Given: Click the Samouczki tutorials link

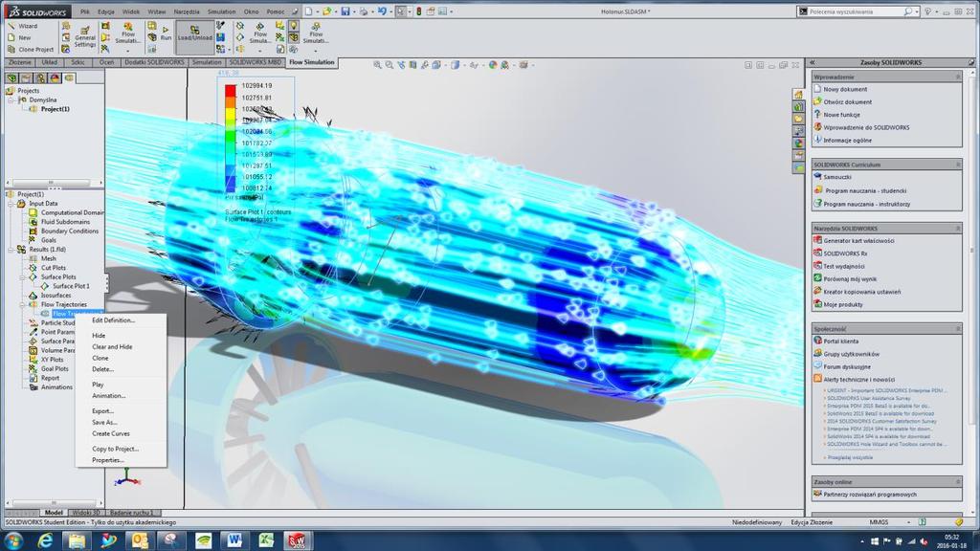Looking at the screenshot, I should tap(837, 177).
